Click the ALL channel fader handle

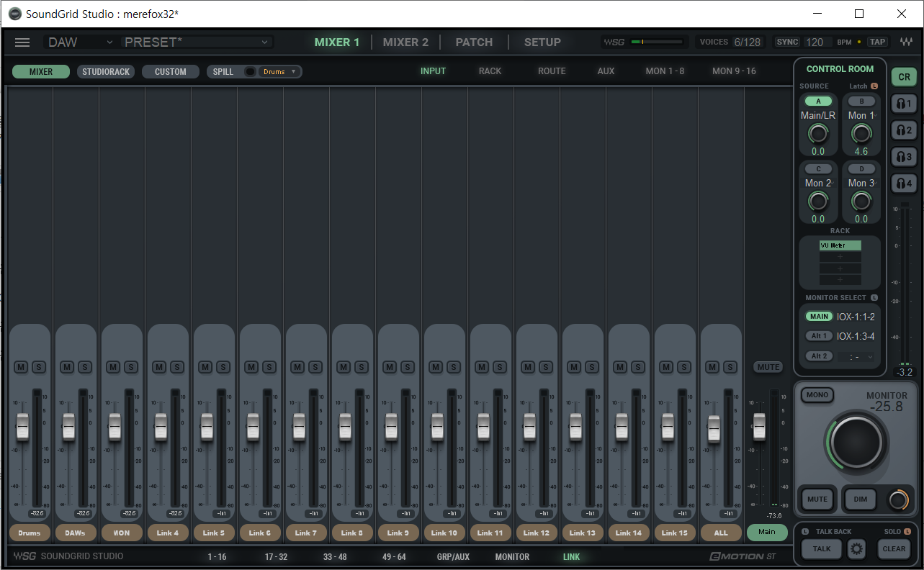pyautogui.click(x=714, y=429)
